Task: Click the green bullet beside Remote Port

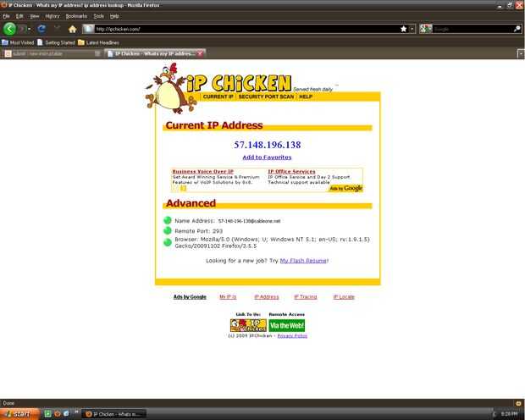Action: click(x=168, y=231)
